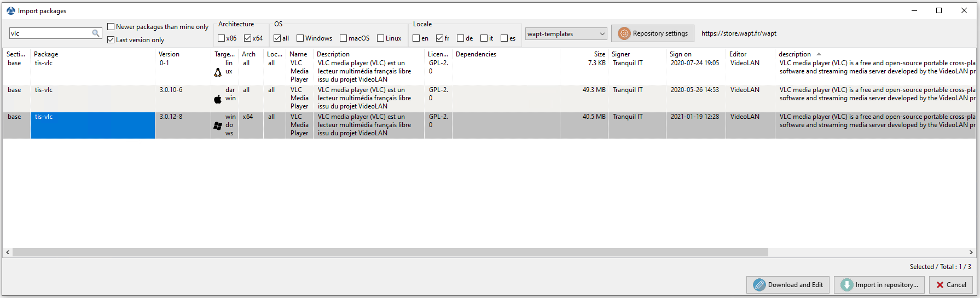
Task: Sort by the Sign on column header
Action: pyautogui.click(x=696, y=54)
